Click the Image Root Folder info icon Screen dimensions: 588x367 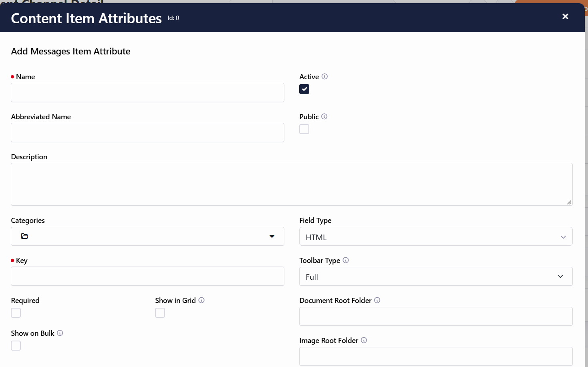(364, 340)
